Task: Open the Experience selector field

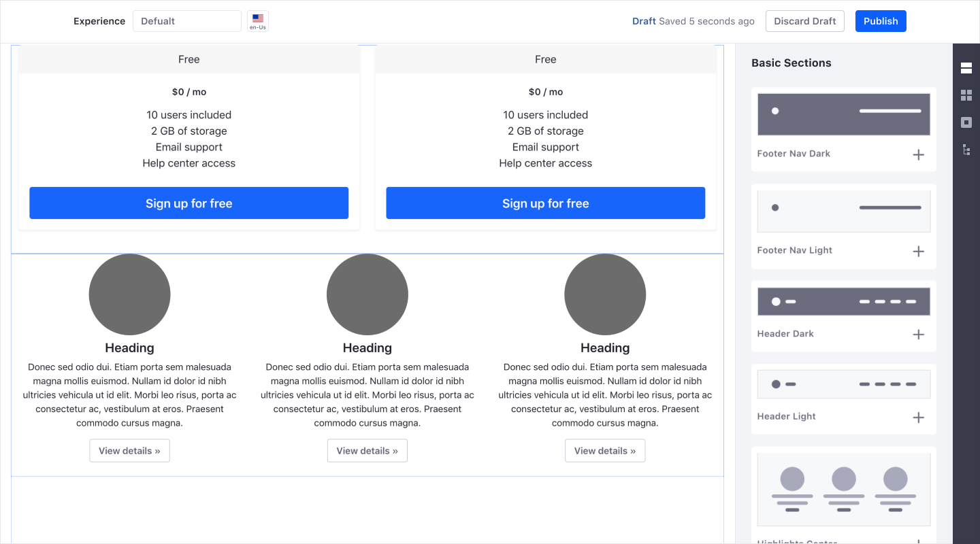Action: pyautogui.click(x=186, y=21)
